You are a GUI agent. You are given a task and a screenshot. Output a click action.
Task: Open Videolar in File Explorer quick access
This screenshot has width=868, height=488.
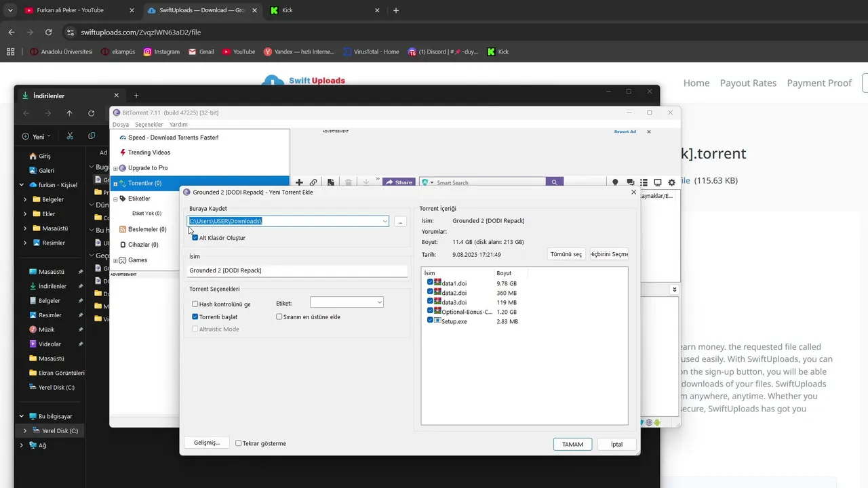(x=50, y=344)
